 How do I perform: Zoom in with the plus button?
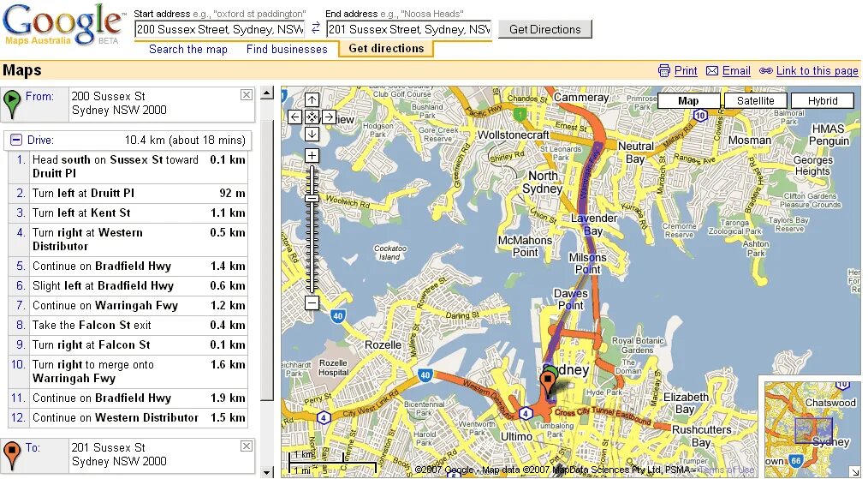pos(312,155)
